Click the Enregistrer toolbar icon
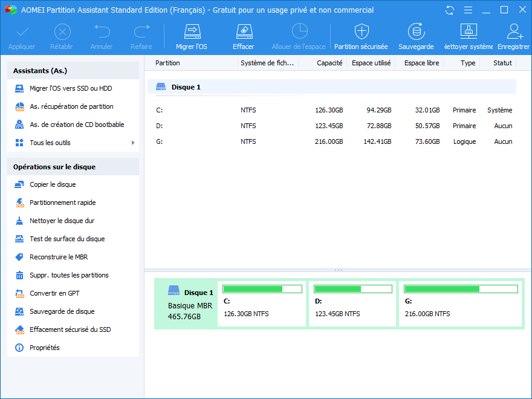This screenshot has width=532, height=399. 514,36
